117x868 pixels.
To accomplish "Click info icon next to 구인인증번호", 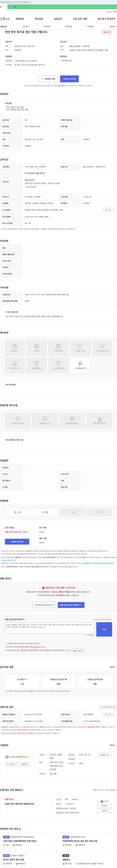I will pyautogui.click(x=72, y=721).
